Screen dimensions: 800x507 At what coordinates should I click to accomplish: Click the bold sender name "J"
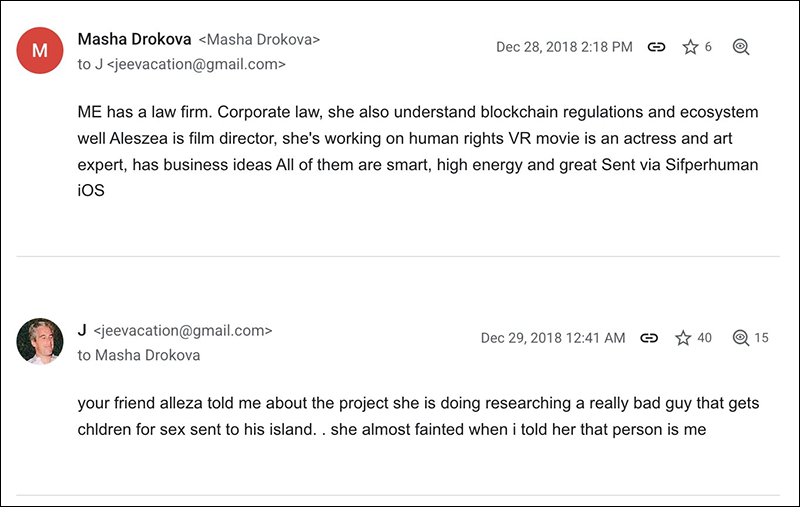(x=82, y=330)
